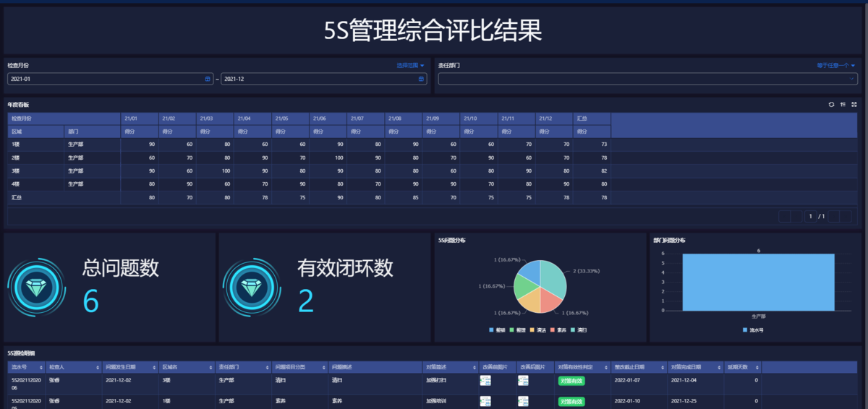Image resolution: width=868 pixels, height=409 pixels.
Task: Click the 部门 header in 年度看板
Action: coord(93,132)
